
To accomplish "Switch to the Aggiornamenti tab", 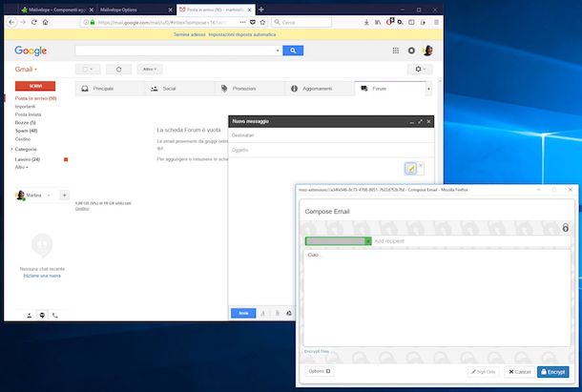I will (x=320, y=89).
